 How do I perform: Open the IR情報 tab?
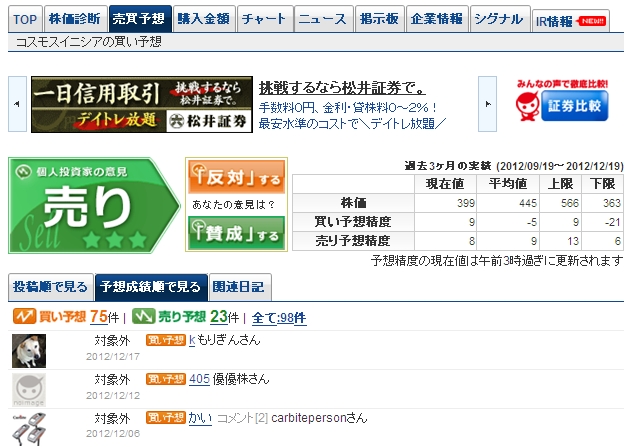[571, 21]
